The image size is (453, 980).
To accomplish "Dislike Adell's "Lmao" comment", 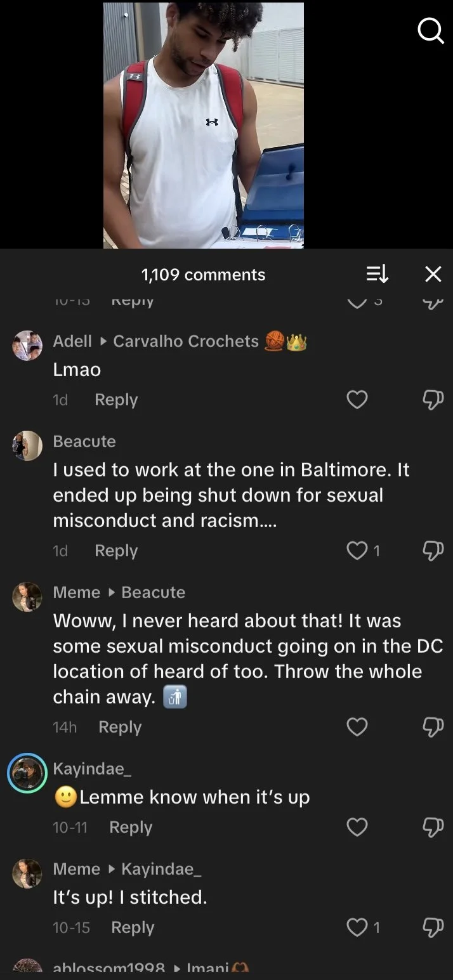I will tap(433, 400).
